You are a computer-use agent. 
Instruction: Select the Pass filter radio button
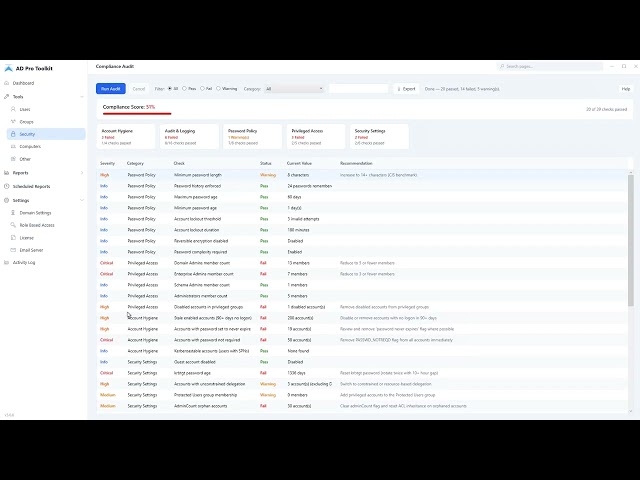pos(184,89)
